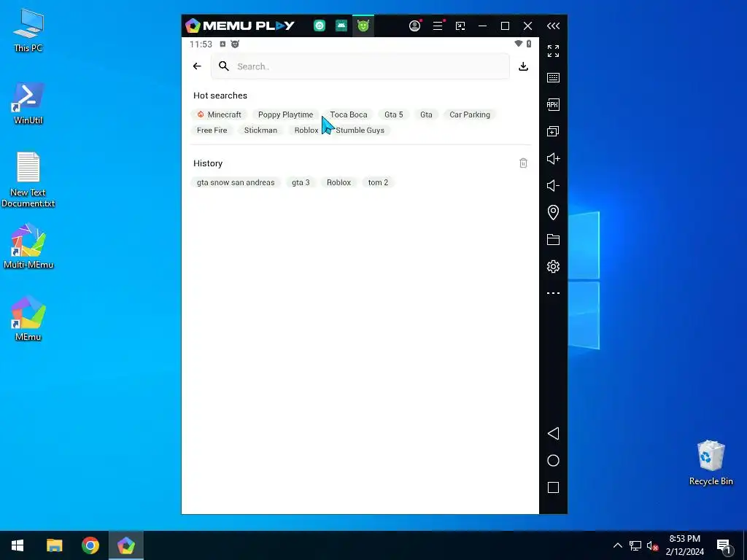Select the Minecraft hot search
747x560 pixels.
tap(219, 114)
